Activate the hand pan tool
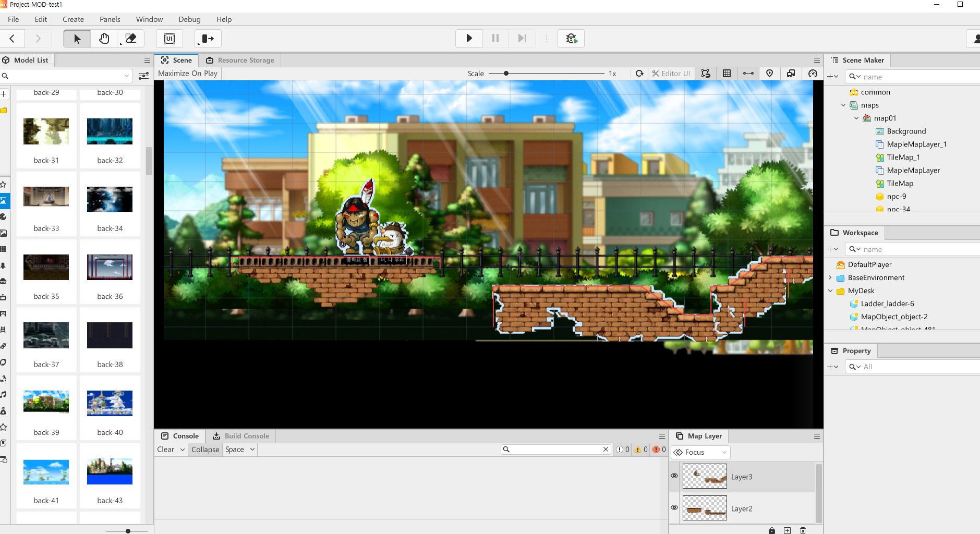Screen dimensions: 980x534 point(104,39)
